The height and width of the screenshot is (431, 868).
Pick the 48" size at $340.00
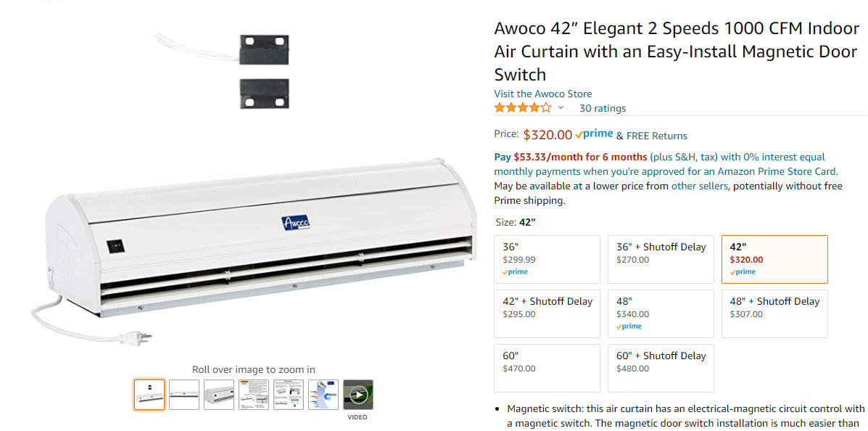click(x=661, y=313)
